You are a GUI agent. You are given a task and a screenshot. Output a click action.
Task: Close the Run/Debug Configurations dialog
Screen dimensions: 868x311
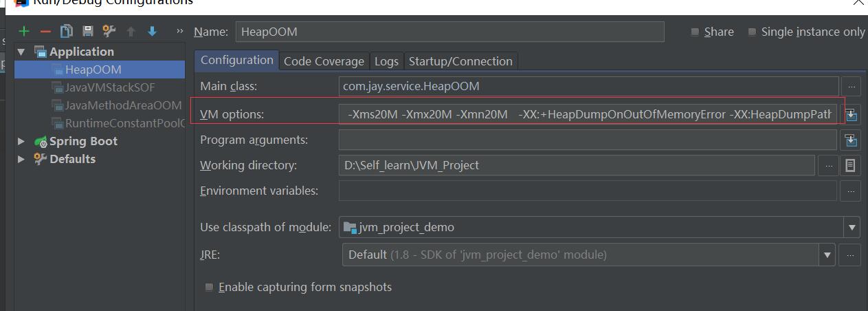coord(858,3)
